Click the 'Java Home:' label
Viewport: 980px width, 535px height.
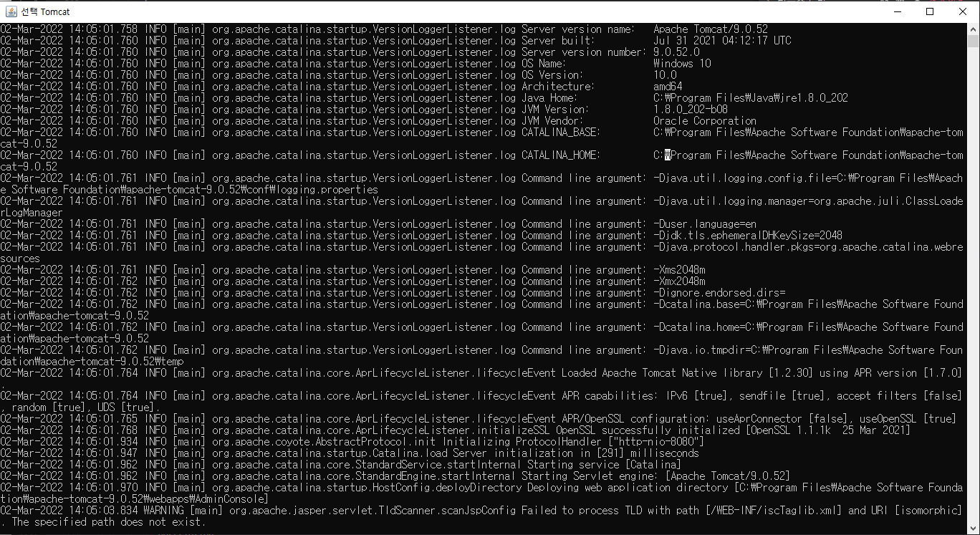549,98
